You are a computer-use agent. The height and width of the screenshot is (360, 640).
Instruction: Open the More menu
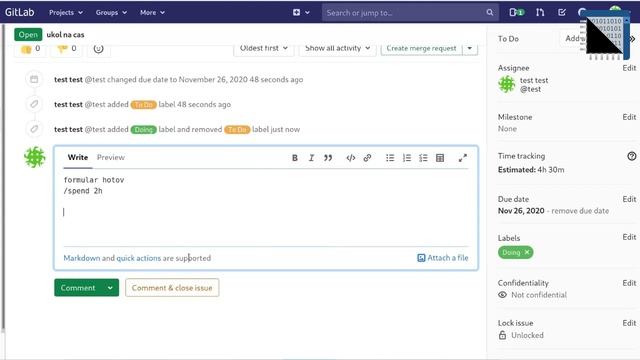coord(152,13)
